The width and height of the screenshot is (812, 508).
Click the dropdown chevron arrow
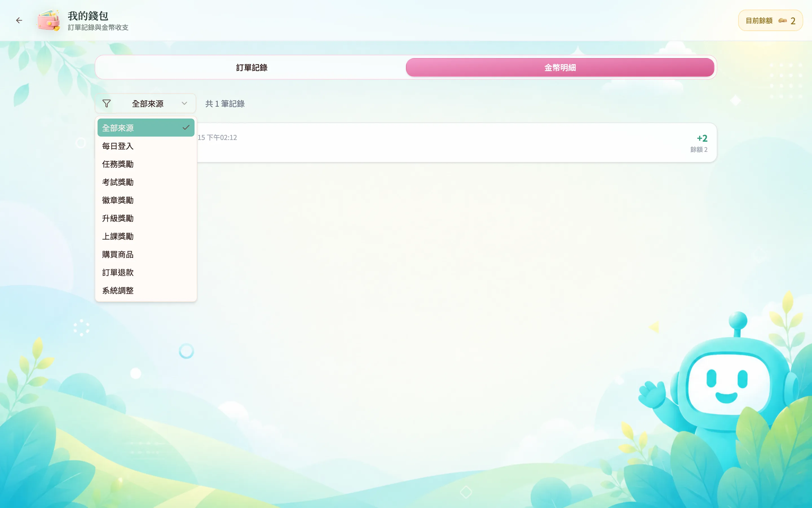[184, 104]
